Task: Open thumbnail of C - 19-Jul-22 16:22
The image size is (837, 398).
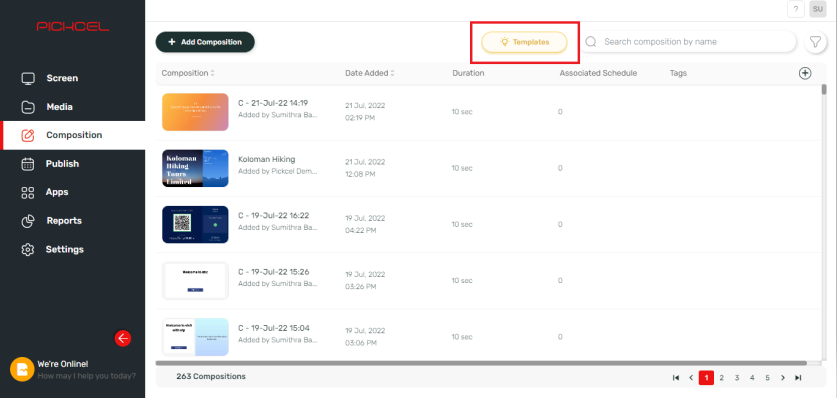Action: (195, 225)
